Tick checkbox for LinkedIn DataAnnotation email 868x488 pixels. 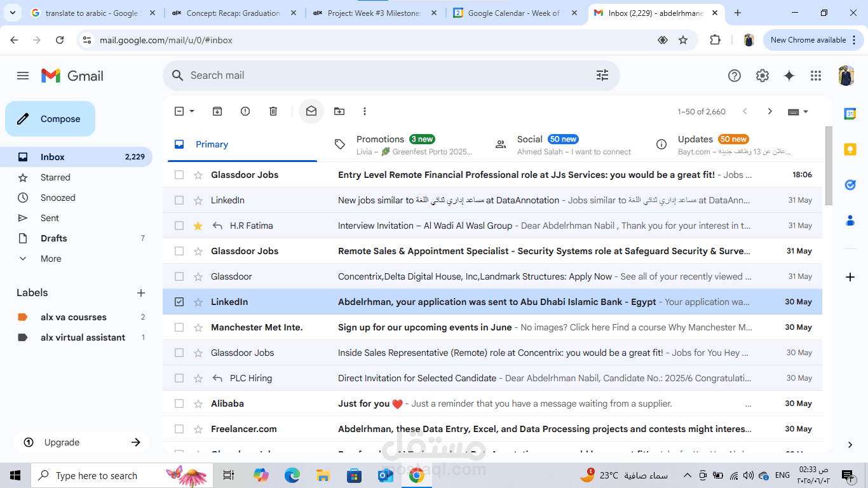(179, 200)
